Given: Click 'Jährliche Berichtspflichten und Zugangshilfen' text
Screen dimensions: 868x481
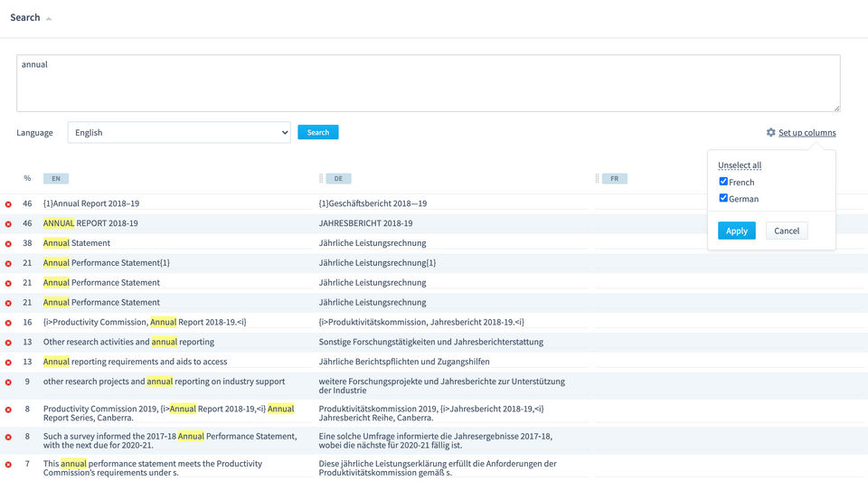Looking at the screenshot, I should 404,362.
